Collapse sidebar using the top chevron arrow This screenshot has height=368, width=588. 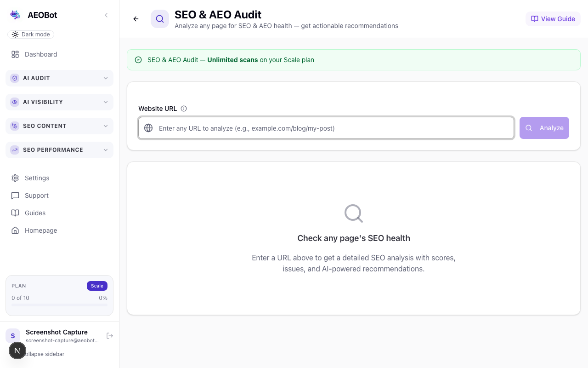pyautogui.click(x=106, y=15)
